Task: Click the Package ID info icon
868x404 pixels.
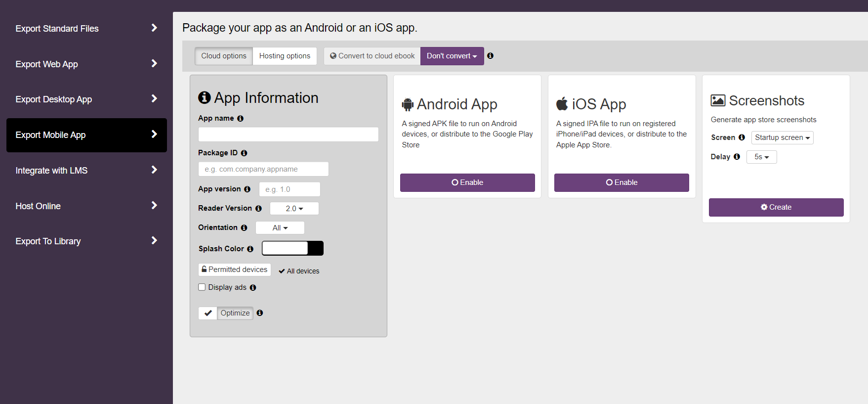Action: pyautogui.click(x=244, y=153)
